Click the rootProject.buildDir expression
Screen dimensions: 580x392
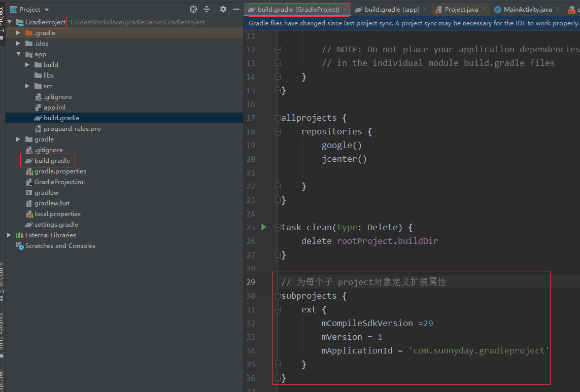click(x=387, y=241)
